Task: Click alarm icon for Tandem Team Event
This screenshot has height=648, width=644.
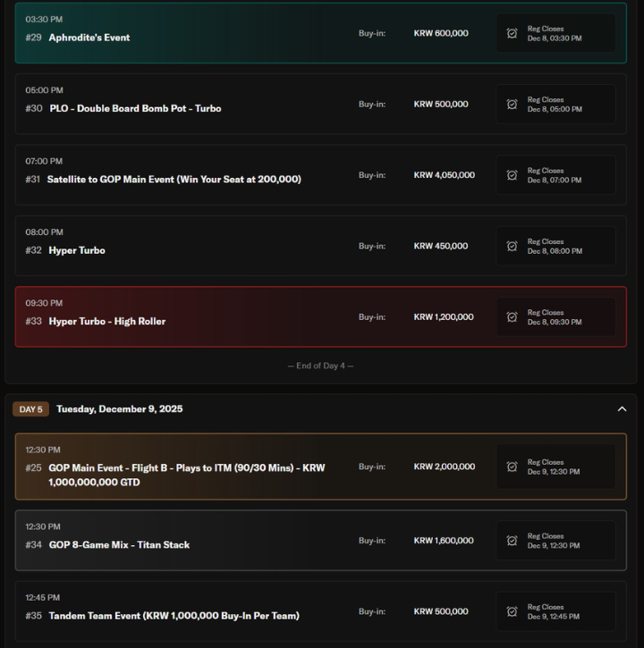Action: click(x=512, y=611)
